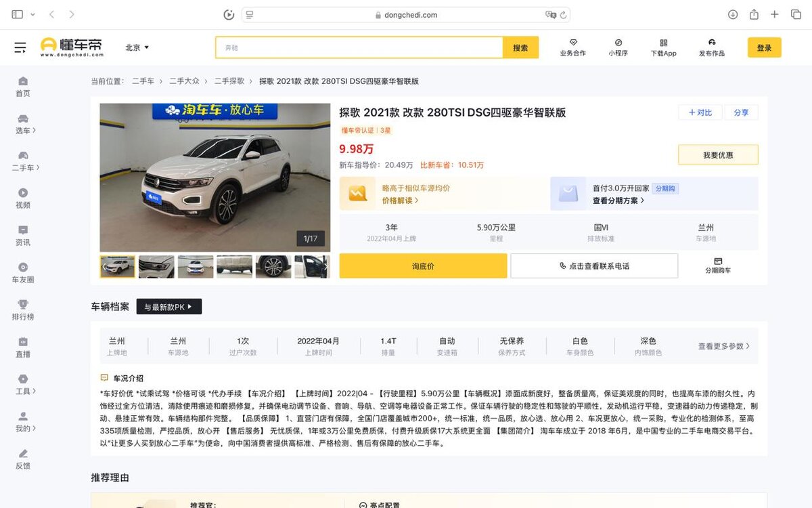Select the wheel close-up thumbnail
812x508 pixels.
[x=273, y=266]
